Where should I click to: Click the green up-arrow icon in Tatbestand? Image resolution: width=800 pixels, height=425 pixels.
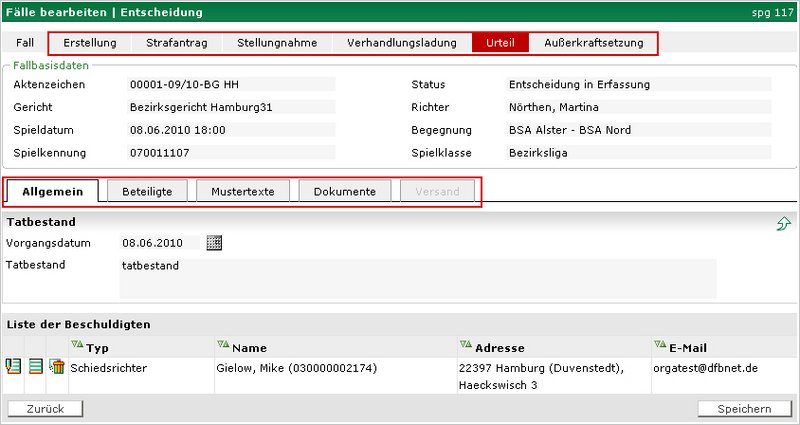click(783, 225)
